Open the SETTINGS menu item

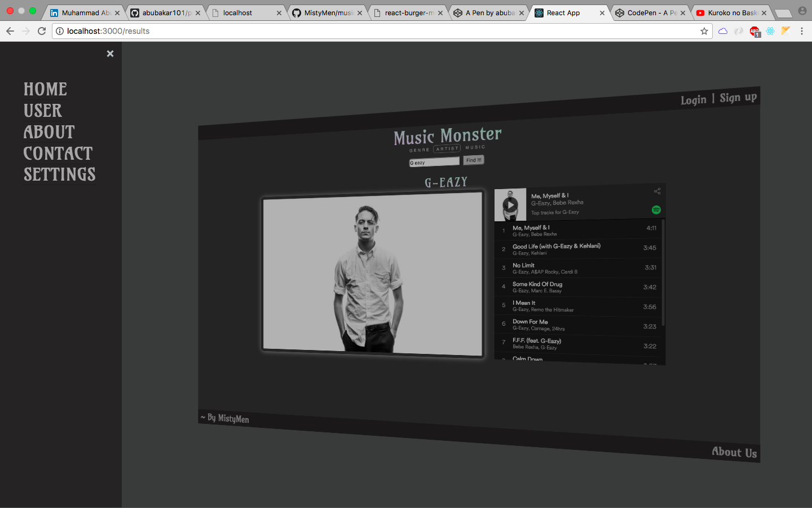[x=60, y=174]
